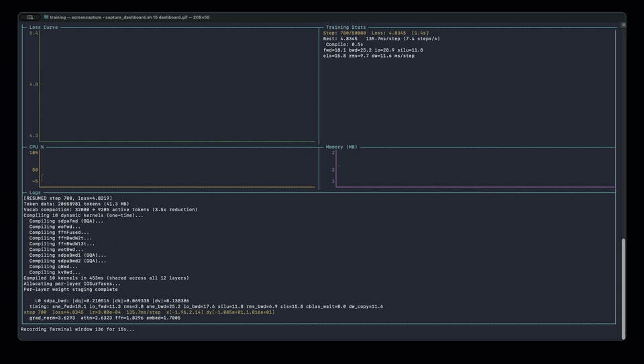Click the Training Stats panel title

345,27
